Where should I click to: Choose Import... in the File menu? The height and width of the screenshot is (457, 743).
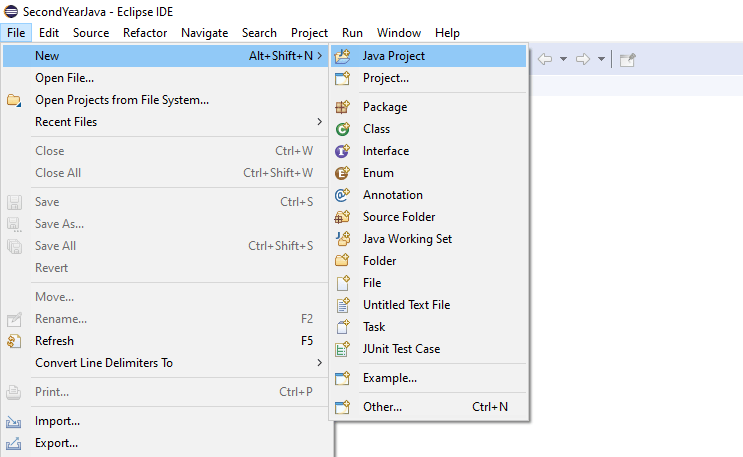(57, 421)
